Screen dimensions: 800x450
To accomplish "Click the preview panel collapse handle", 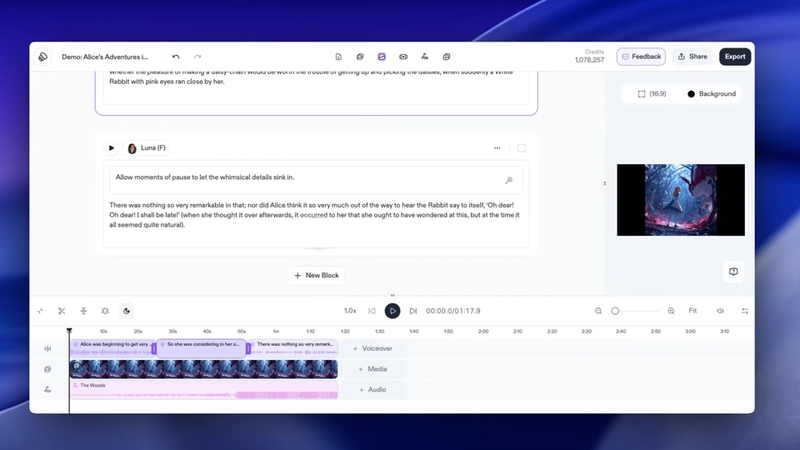I will tap(605, 183).
